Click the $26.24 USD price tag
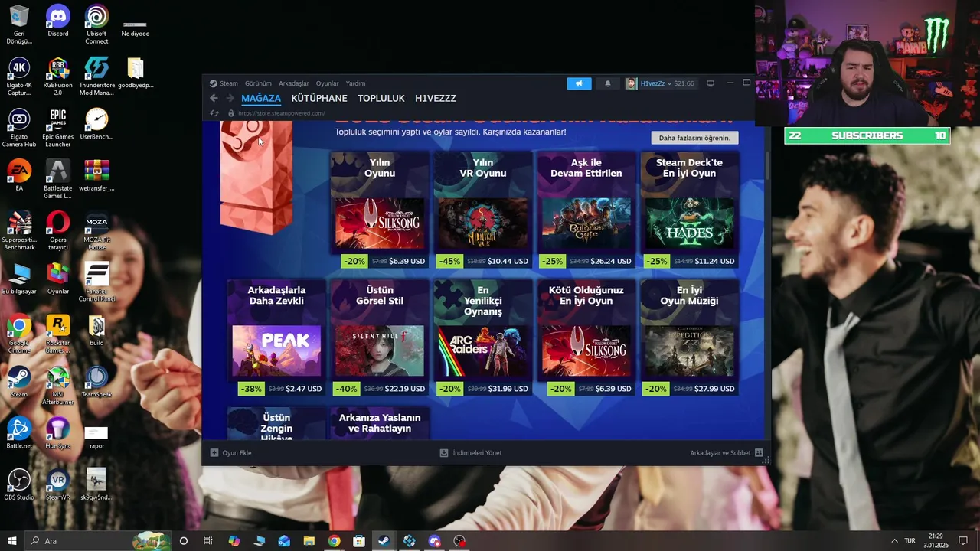980x551 pixels. click(611, 261)
